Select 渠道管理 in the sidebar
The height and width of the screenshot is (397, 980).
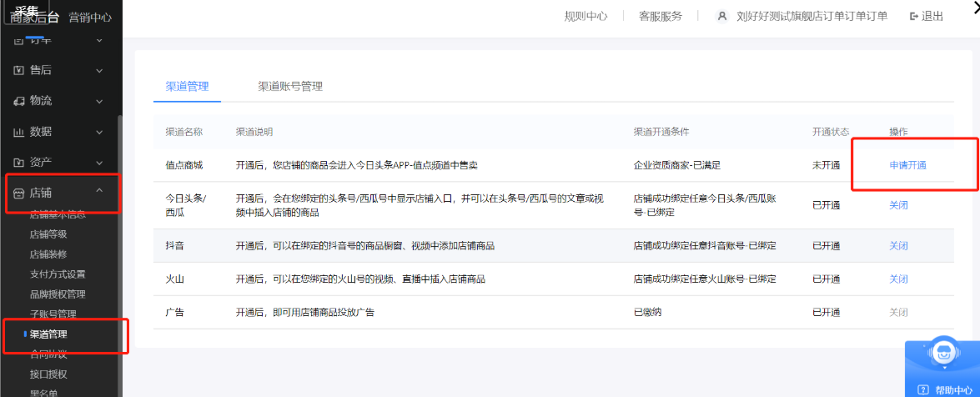point(48,334)
